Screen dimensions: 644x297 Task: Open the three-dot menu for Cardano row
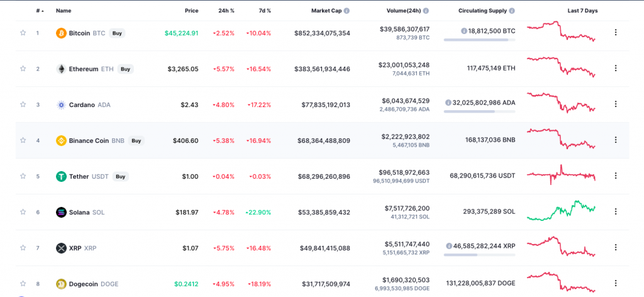point(615,104)
